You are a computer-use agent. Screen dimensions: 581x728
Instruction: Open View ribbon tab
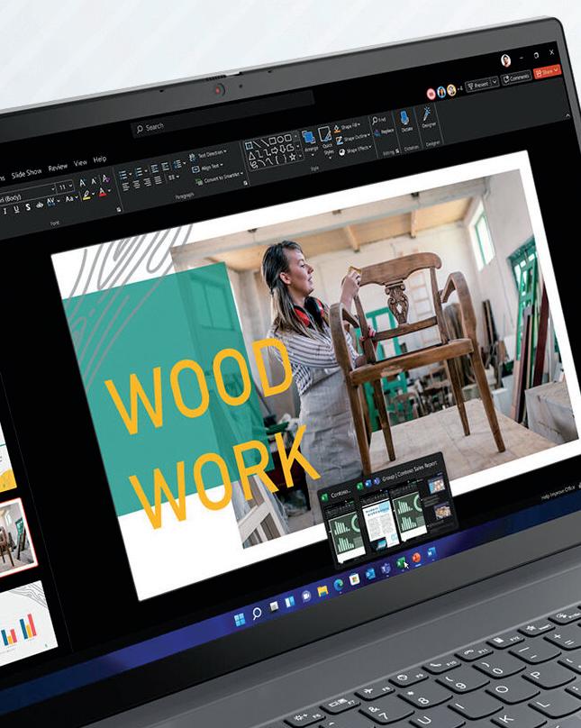click(x=80, y=163)
